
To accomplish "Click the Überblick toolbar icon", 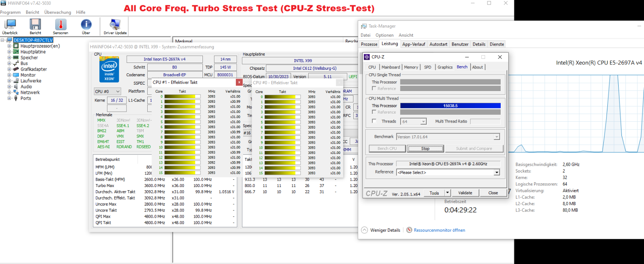I will (x=10, y=25).
